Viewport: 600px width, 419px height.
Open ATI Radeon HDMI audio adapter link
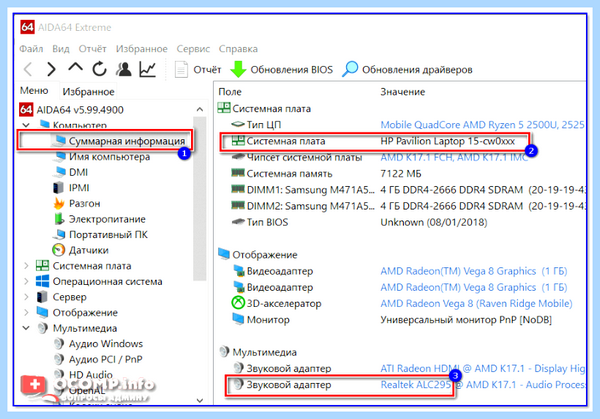[483, 369]
